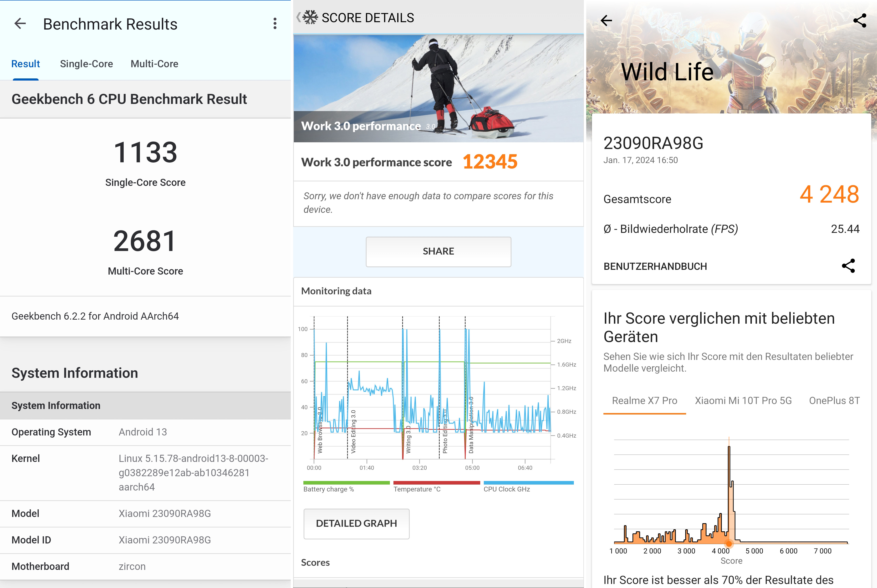Open the DETAILED GRAPH view
The height and width of the screenshot is (588, 877).
356,523
